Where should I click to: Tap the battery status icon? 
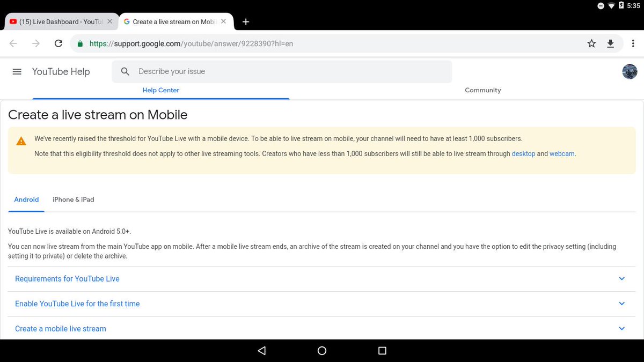click(x=621, y=5)
